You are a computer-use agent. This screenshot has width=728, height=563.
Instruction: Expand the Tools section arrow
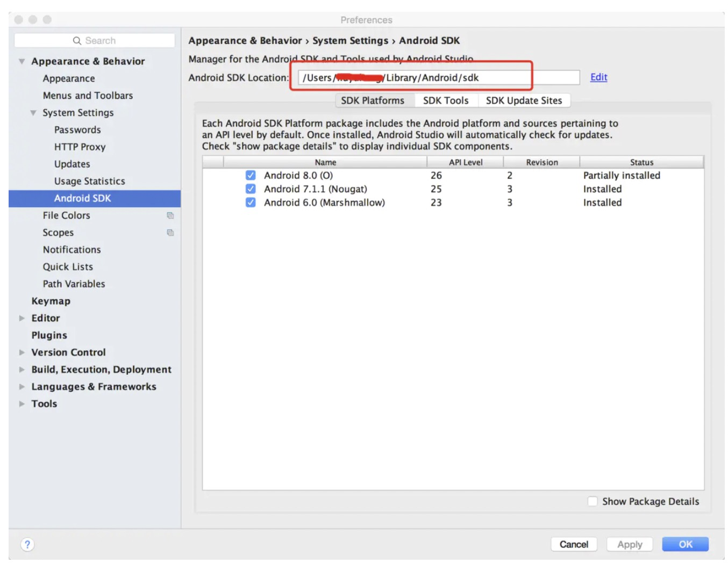tap(22, 403)
